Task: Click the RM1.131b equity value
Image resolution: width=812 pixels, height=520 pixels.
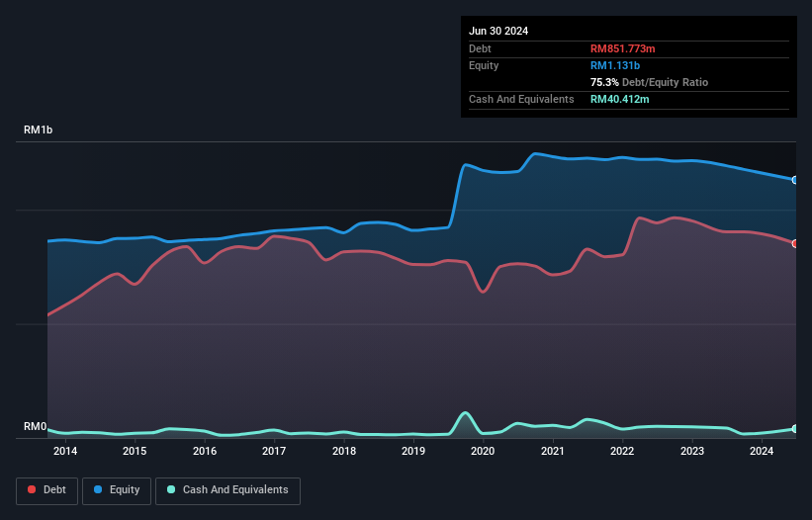Action: [x=615, y=65]
